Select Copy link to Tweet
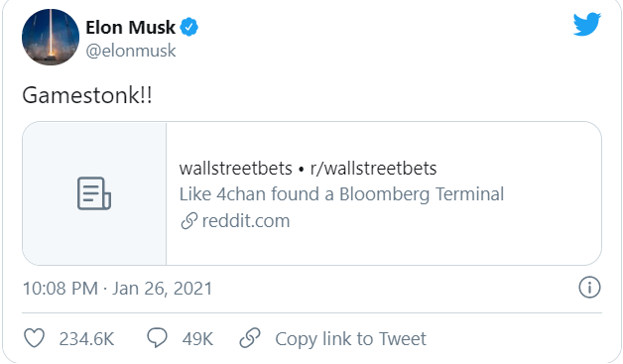 tap(351, 339)
